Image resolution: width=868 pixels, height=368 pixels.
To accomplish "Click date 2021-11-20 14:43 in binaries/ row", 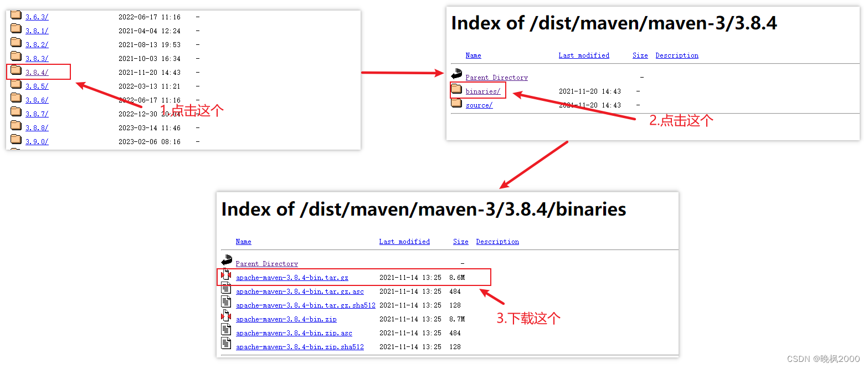I will (590, 91).
